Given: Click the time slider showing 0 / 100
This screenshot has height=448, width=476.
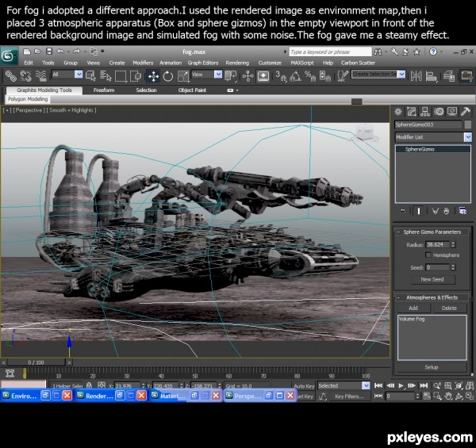Looking at the screenshot, I should click(x=36, y=362).
